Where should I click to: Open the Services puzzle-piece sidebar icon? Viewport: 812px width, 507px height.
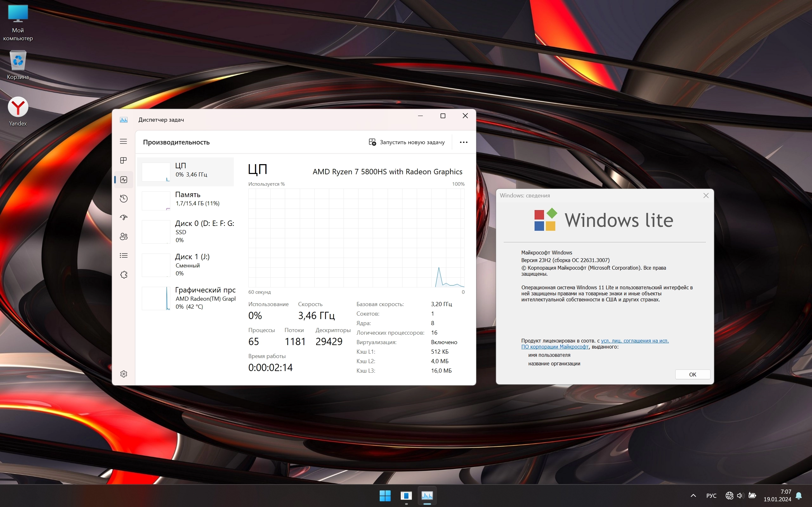[x=123, y=275]
